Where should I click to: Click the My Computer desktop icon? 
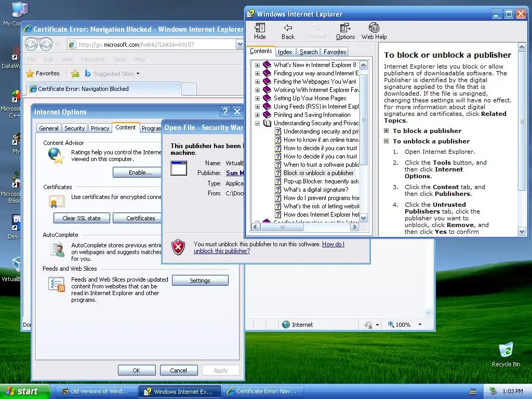click(x=20, y=9)
